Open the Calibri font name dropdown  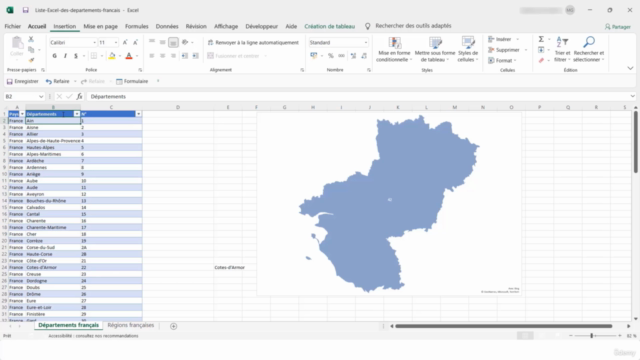click(x=94, y=42)
